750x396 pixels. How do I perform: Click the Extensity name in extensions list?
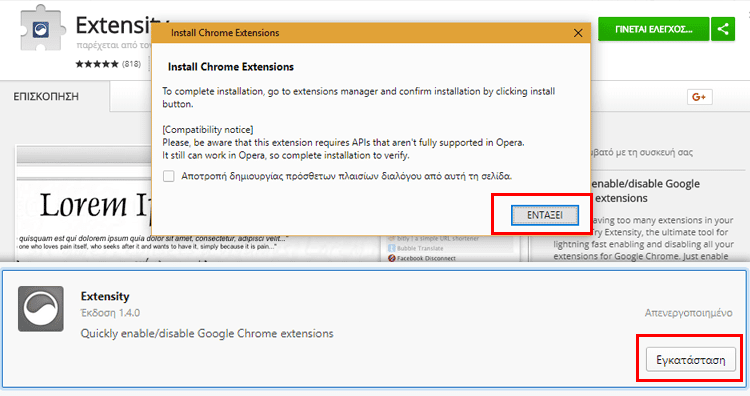pos(105,297)
